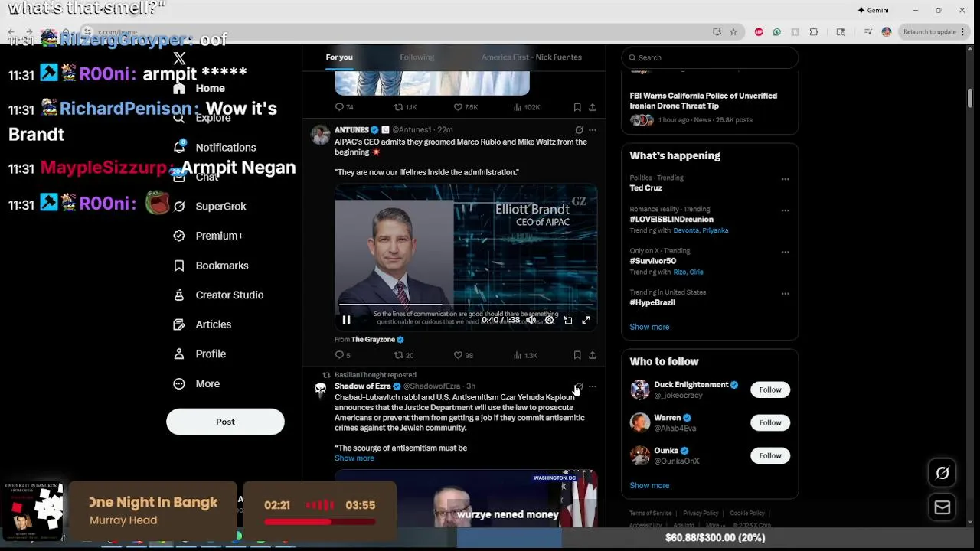The image size is (980, 551).
Task: Reply to the ANTUNES post
Action: (342, 355)
